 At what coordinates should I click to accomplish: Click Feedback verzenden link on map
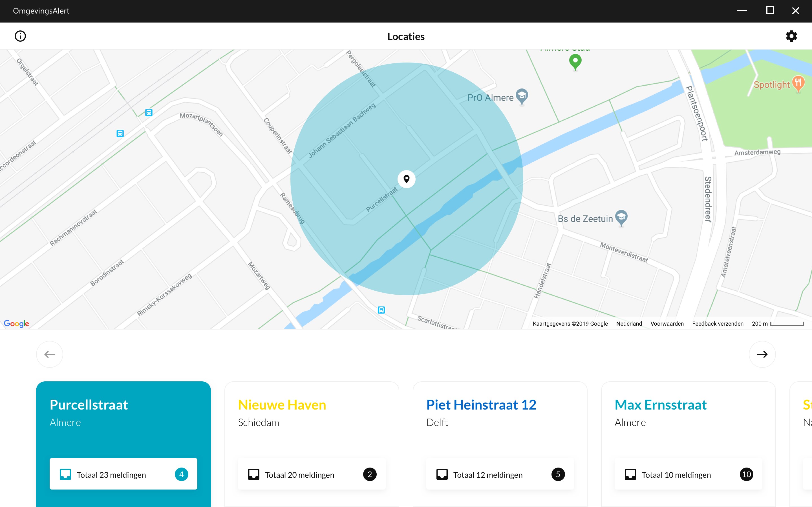(x=717, y=324)
